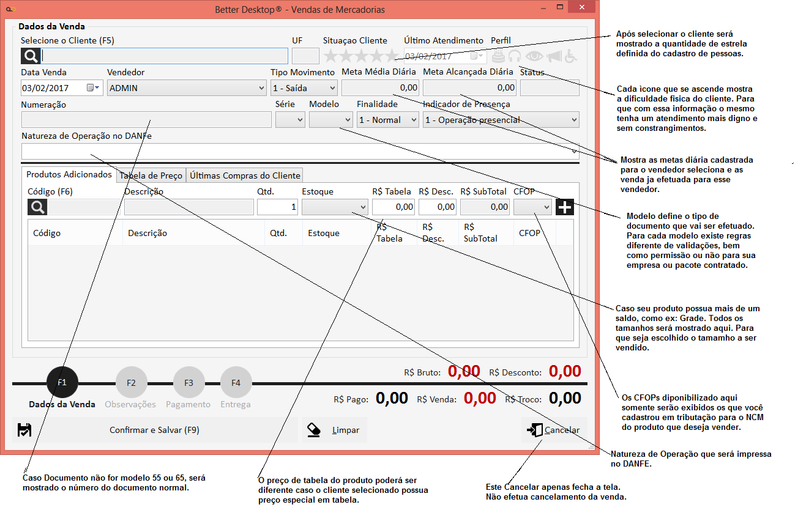
Task: Click Confirmar e Salvar (F9) button
Action: (x=154, y=430)
